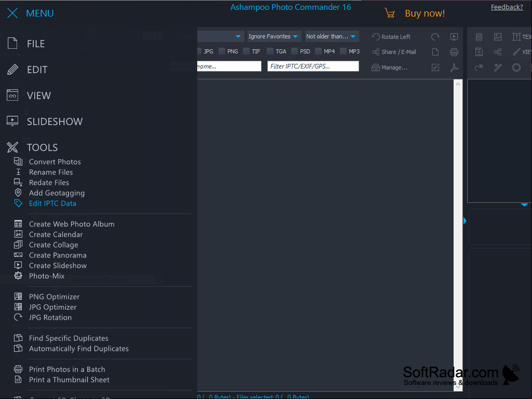532x399 pixels.
Task: Click the Share / E-Mail button
Action: pyautogui.click(x=394, y=52)
